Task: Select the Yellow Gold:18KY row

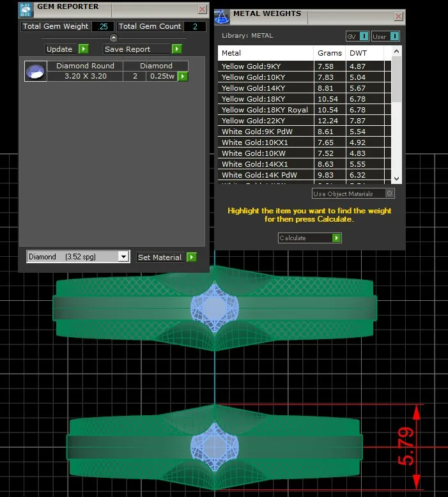Action: tap(304, 99)
